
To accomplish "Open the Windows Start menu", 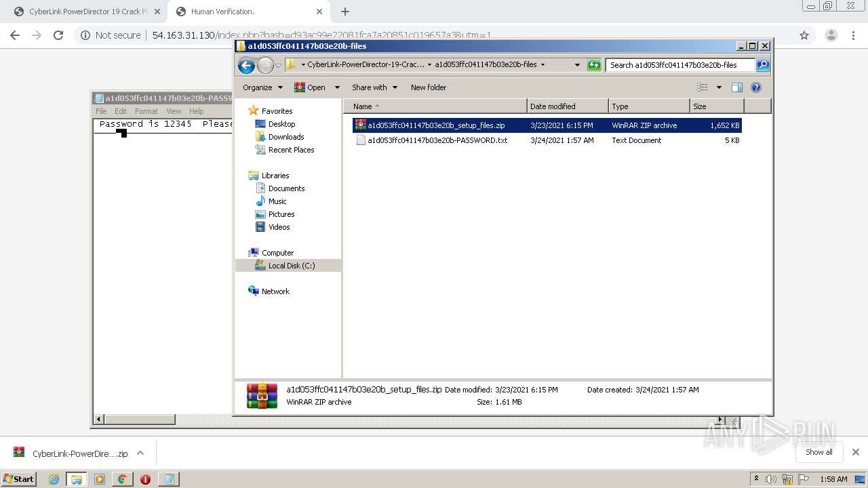I will (x=19, y=479).
